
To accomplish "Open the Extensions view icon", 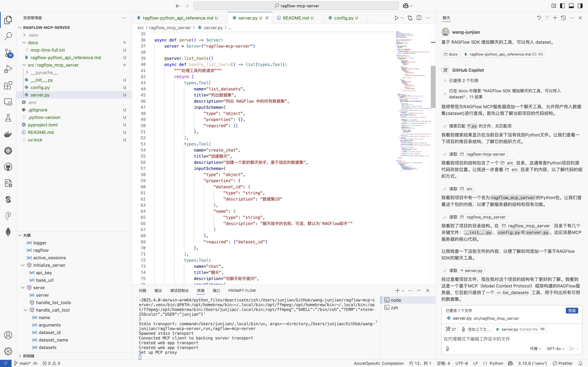I will (x=8, y=85).
